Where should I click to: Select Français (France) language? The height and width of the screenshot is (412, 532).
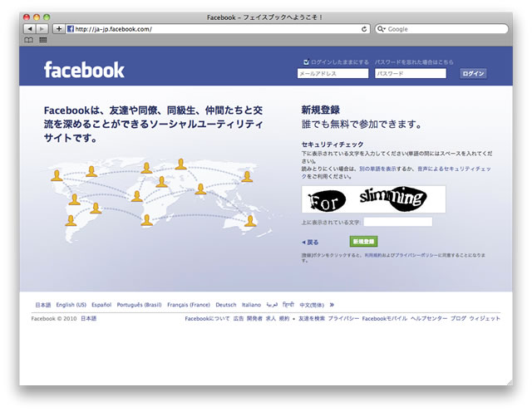[189, 305]
